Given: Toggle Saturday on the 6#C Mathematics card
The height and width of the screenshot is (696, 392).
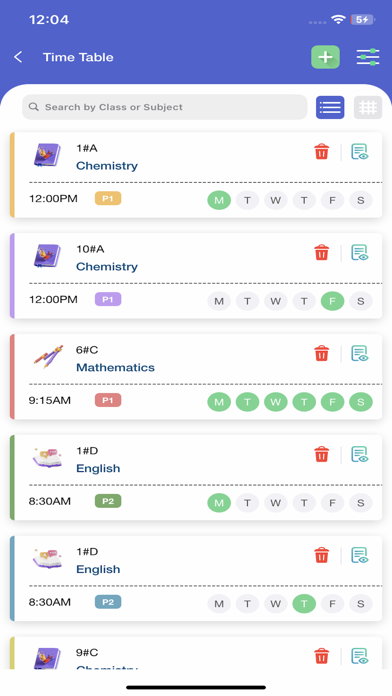Looking at the screenshot, I should pos(360,402).
